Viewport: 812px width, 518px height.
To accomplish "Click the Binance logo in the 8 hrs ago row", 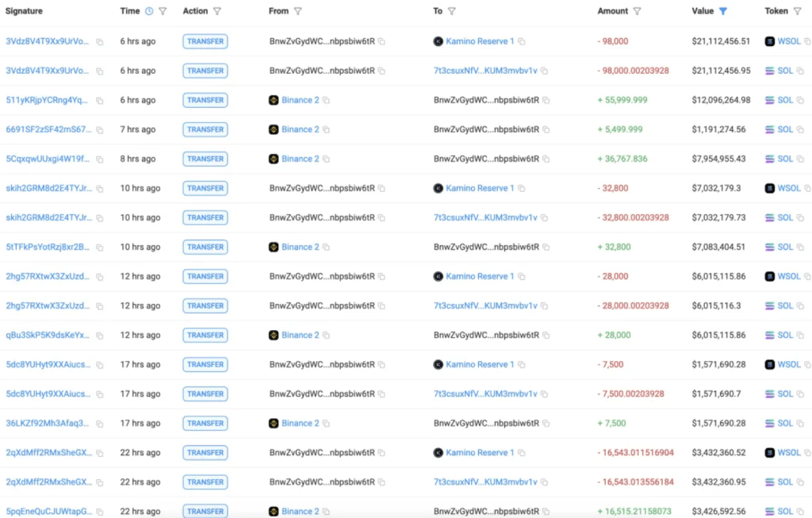I will pyautogui.click(x=274, y=159).
